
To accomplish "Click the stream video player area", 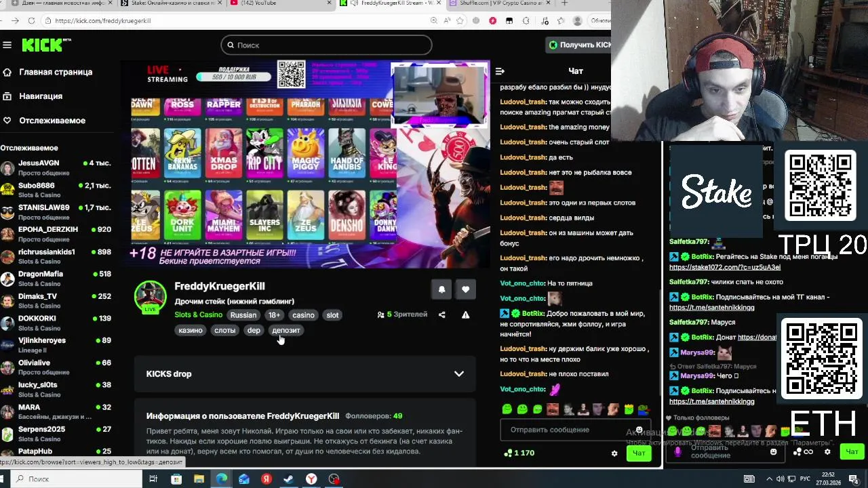I will click(305, 165).
